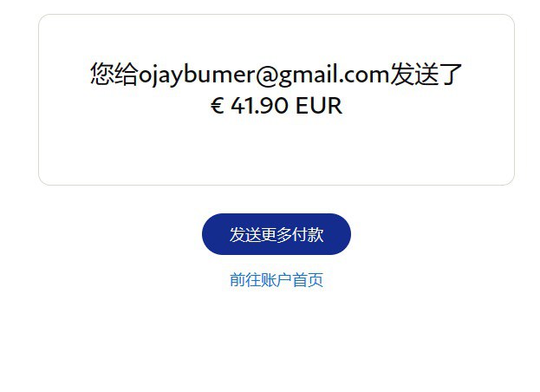The height and width of the screenshot is (392, 540).
Task: Click the 首页 characters in the bottom link
Action: click(308, 279)
